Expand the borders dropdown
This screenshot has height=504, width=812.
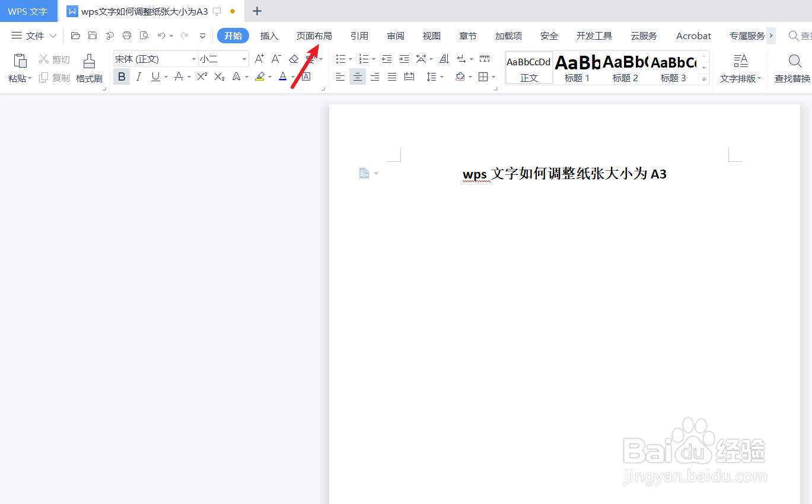(493, 77)
